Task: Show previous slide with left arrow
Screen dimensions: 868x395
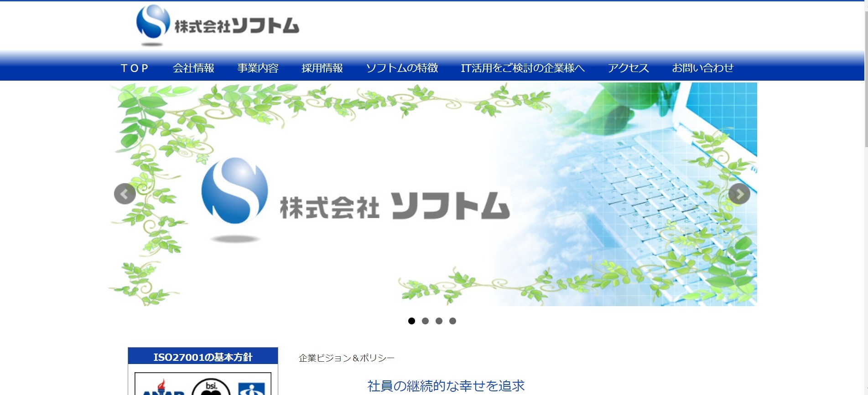Action: pos(125,194)
